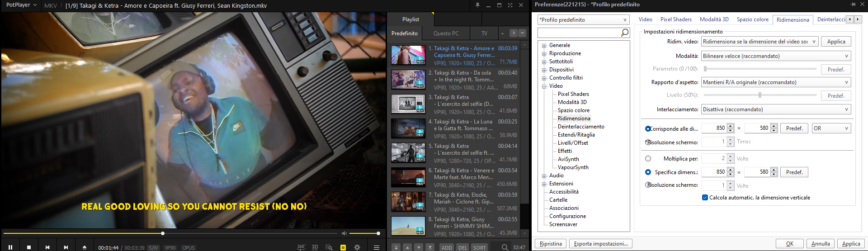Expand the 'Generale' tree node
The width and height of the screenshot is (868, 251).
(544, 46)
